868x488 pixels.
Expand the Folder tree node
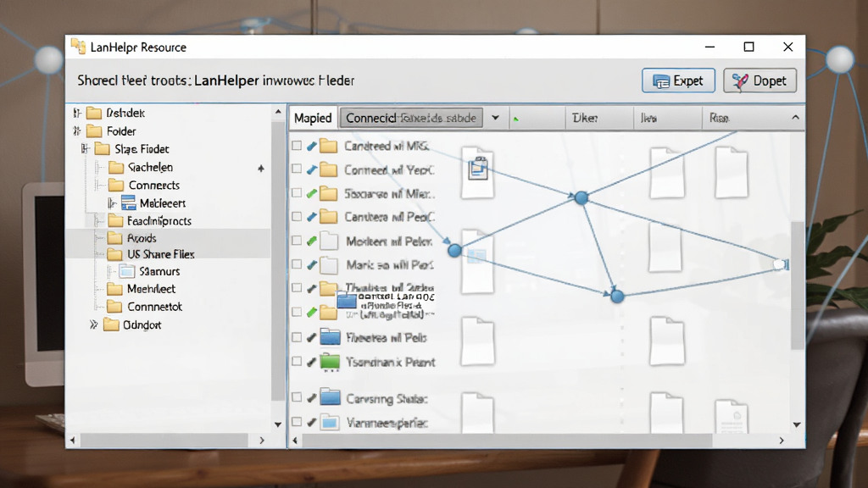77,131
